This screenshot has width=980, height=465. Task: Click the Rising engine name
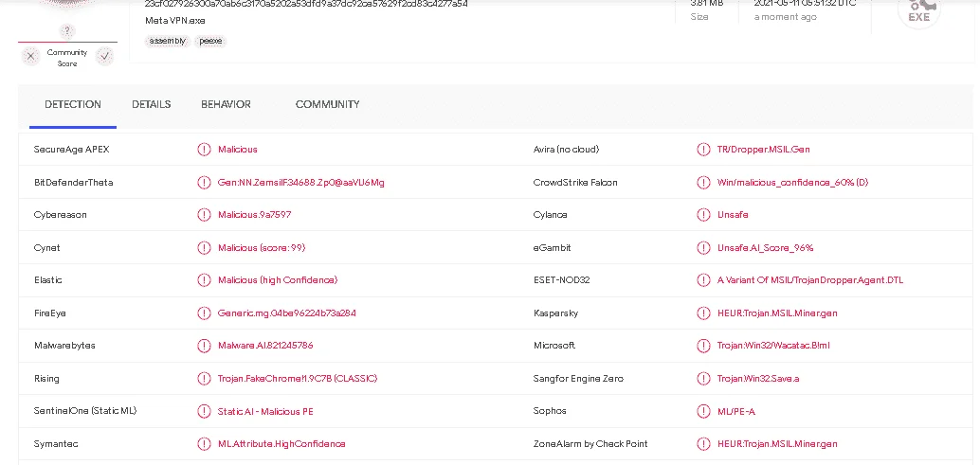coord(46,379)
